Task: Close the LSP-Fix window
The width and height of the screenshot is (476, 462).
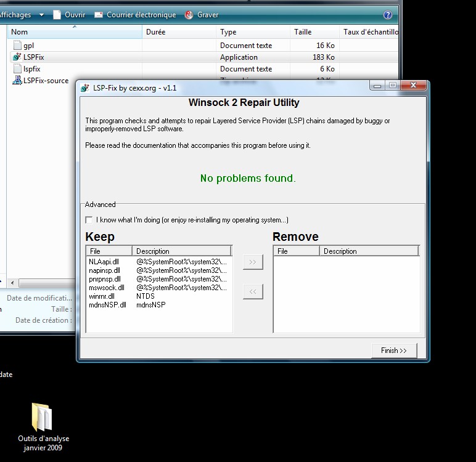Action: tap(414, 85)
